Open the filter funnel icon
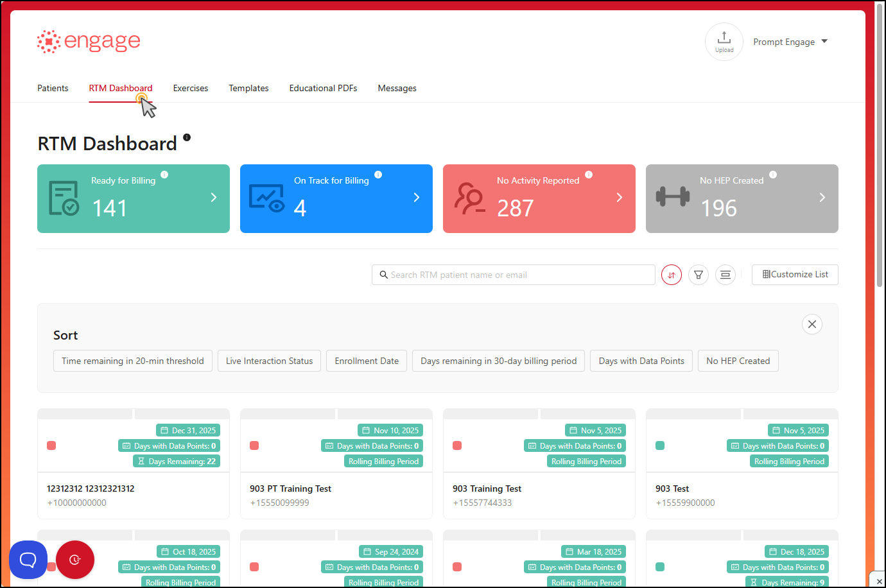This screenshot has height=588, width=886. tap(699, 275)
